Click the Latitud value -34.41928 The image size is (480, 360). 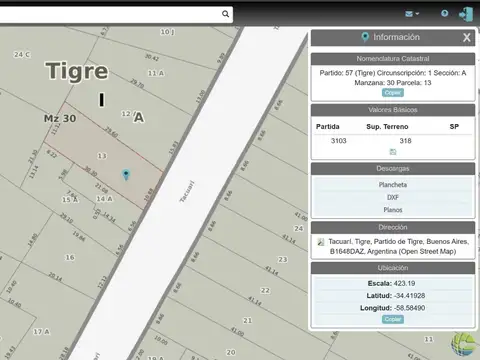409,296
